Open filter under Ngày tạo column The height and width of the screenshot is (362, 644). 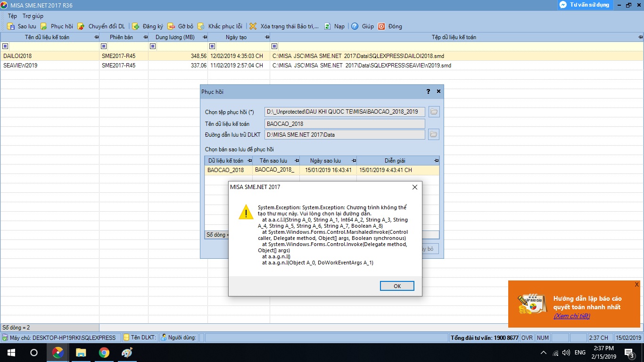[x=212, y=46]
